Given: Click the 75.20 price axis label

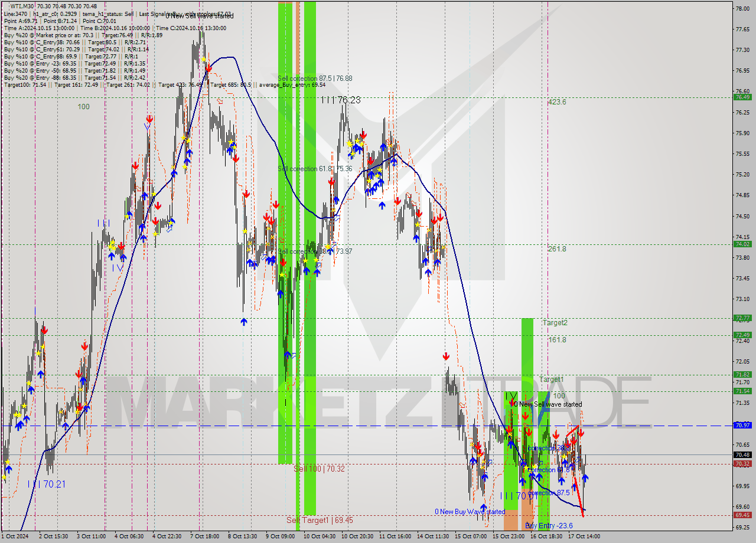Looking at the screenshot, I should [x=742, y=175].
